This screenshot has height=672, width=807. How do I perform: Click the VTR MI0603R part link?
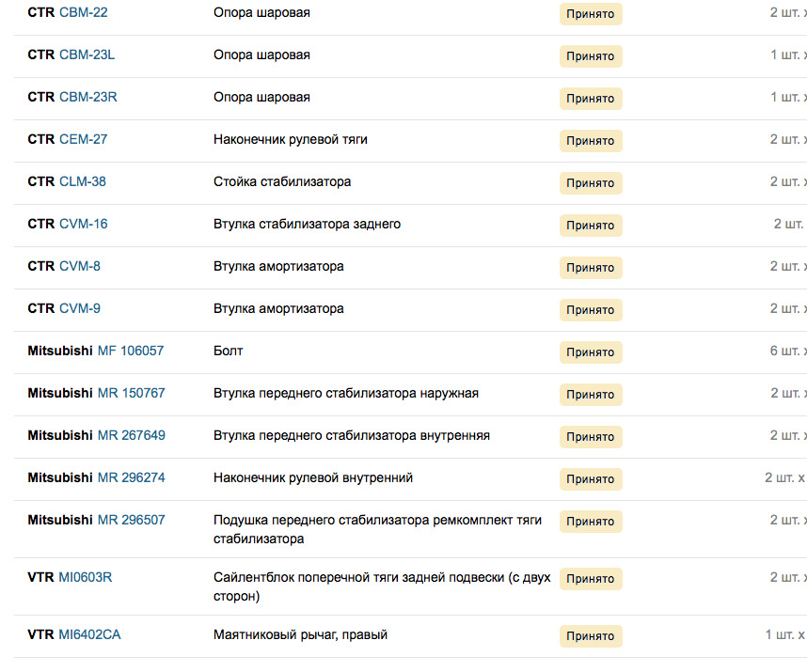click(x=85, y=578)
